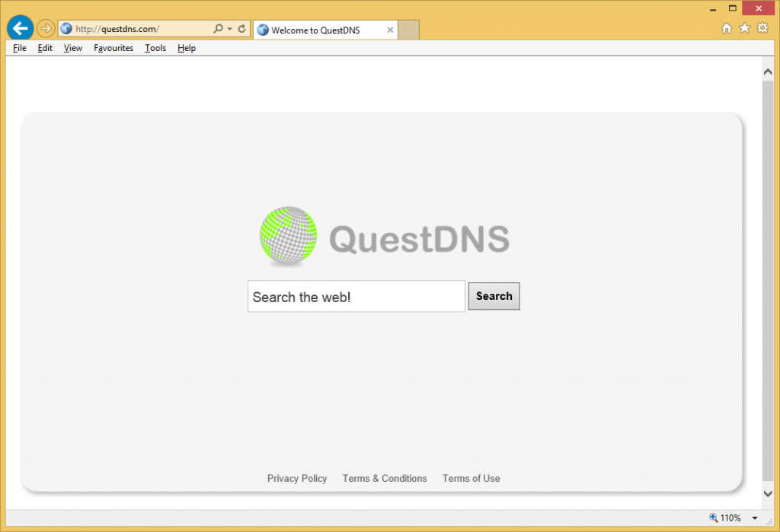
Task: Click the search magnifier in address bar
Action: pos(219,29)
